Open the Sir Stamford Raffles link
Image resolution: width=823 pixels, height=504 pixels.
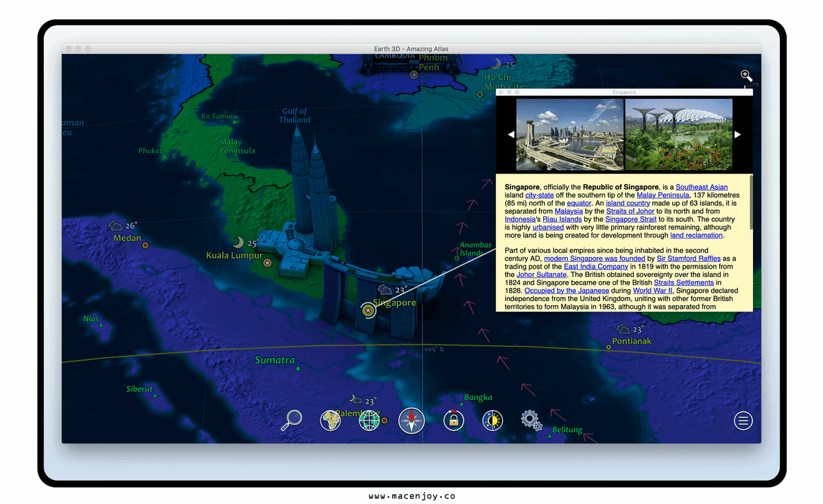coord(689,259)
